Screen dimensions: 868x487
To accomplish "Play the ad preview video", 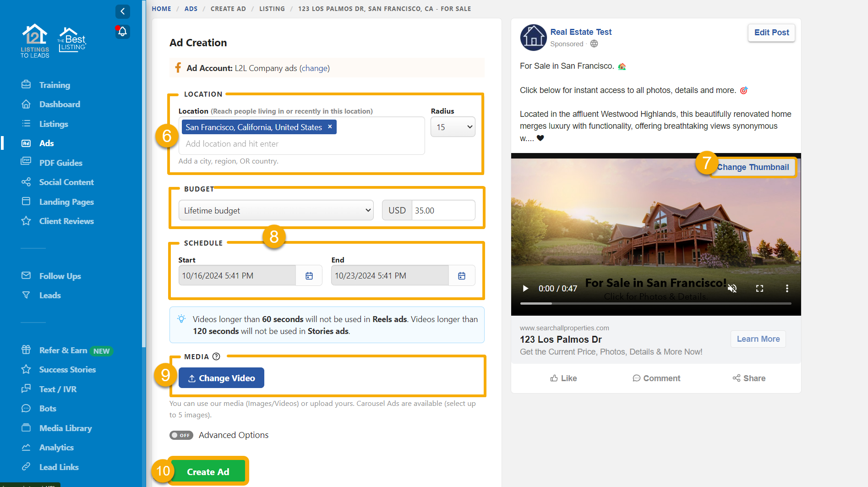I will click(x=525, y=288).
